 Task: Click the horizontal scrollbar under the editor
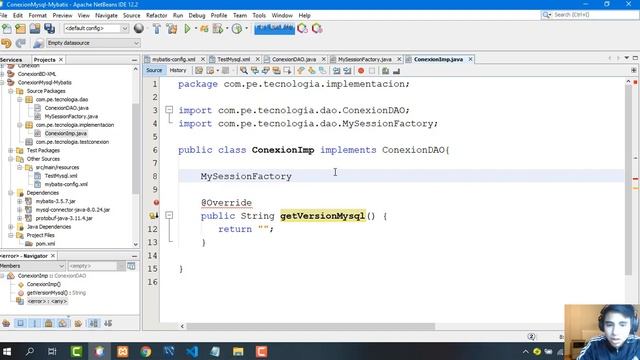310,326
